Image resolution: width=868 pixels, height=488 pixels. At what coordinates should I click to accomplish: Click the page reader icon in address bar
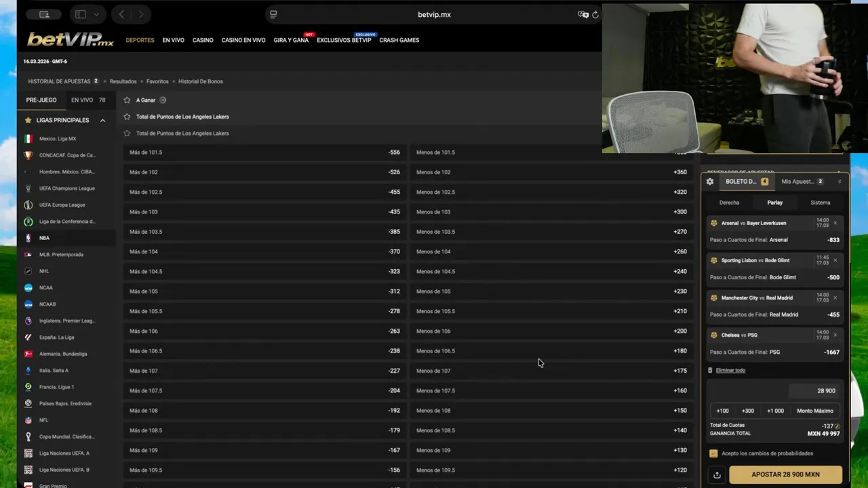273,14
